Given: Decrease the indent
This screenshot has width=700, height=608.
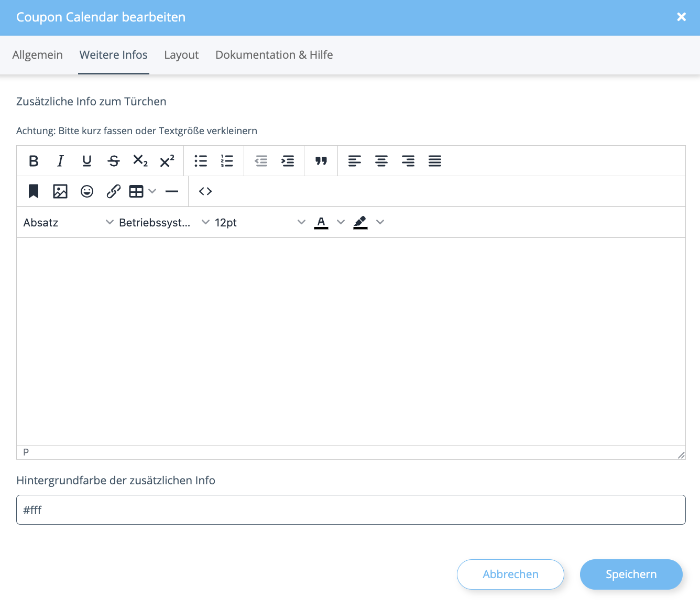Looking at the screenshot, I should click(261, 161).
